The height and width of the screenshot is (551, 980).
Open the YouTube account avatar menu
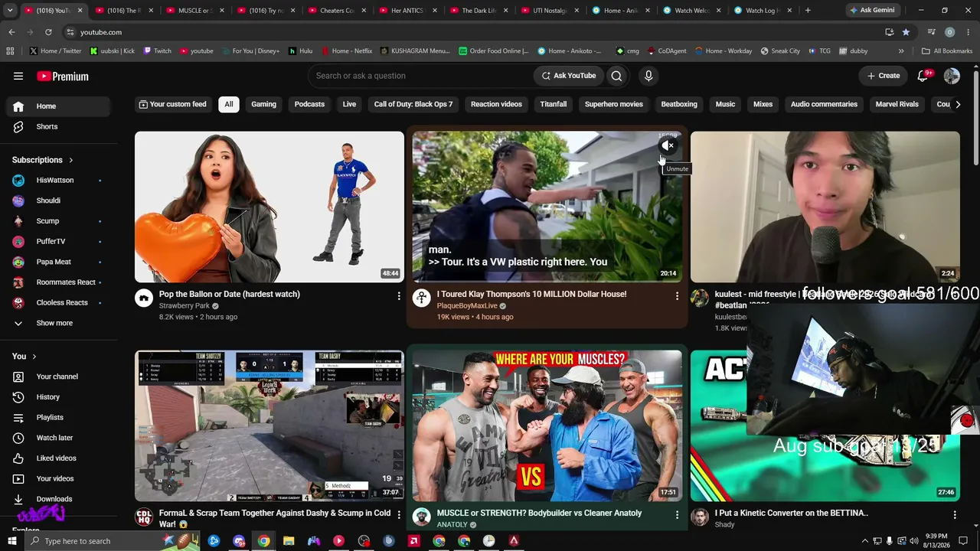click(952, 76)
